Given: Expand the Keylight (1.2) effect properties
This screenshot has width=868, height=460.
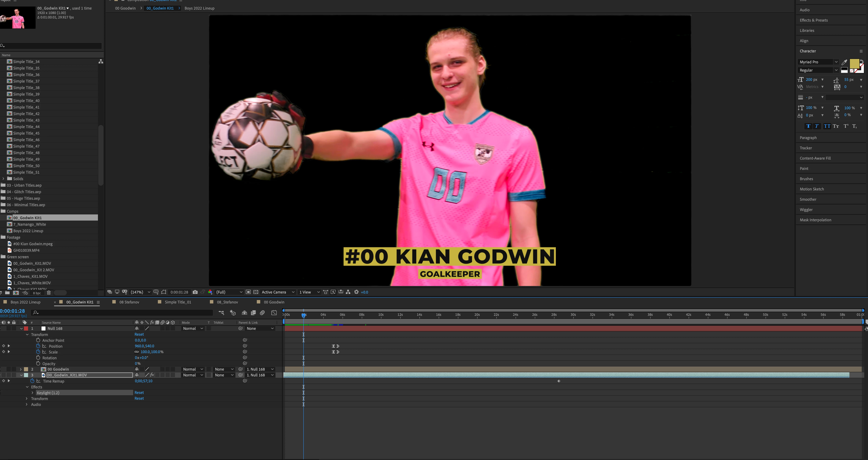Looking at the screenshot, I should 33,393.
